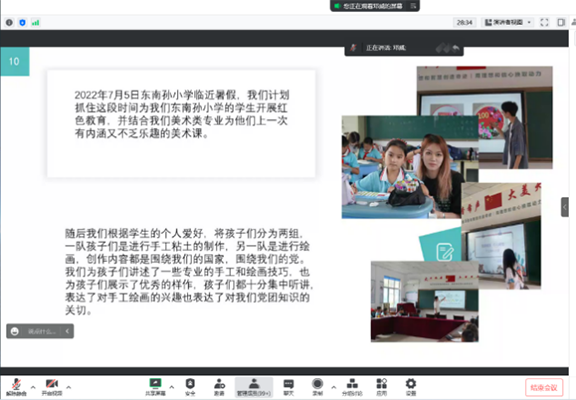Open the Invite participants icon
Screen dimensions: 576x400
pyautogui.click(x=219, y=386)
